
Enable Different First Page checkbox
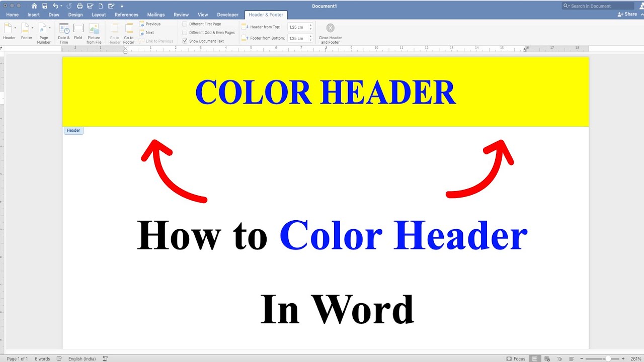click(x=185, y=24)
